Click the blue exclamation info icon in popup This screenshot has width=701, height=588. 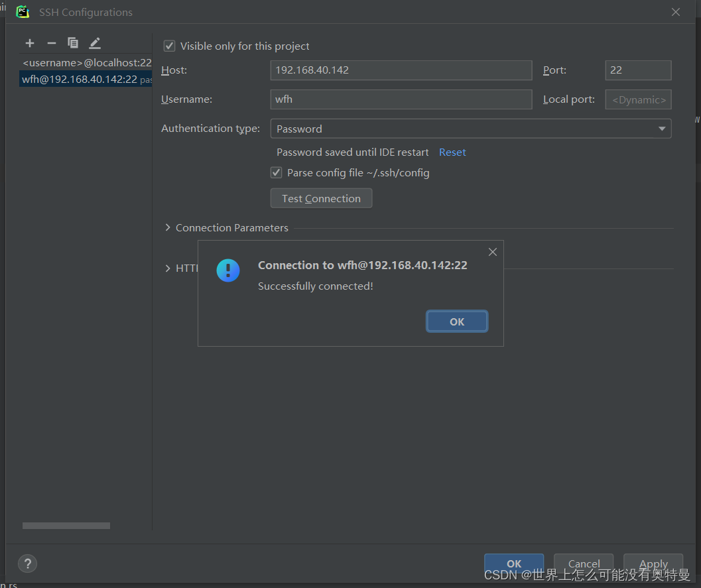pyautogui.click(x=228, y=270)
